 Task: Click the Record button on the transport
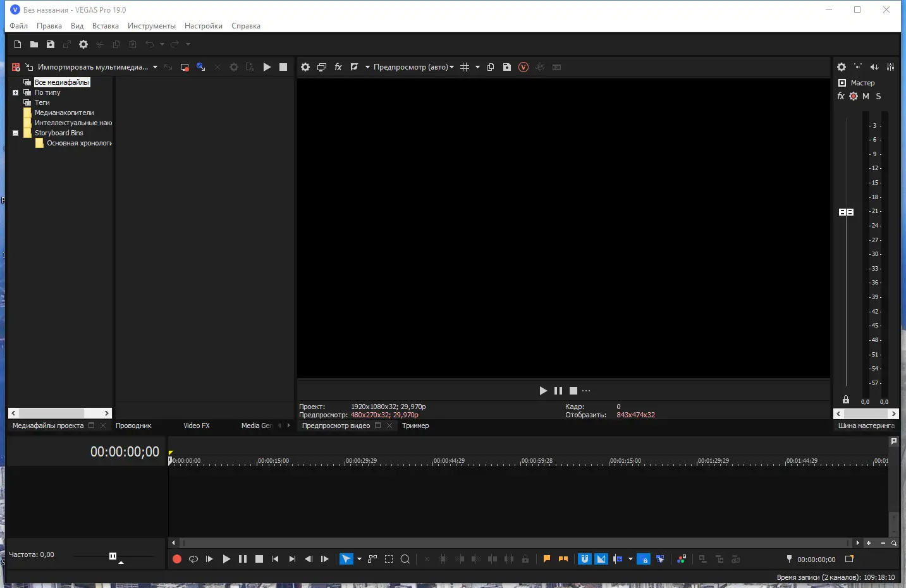177,559
